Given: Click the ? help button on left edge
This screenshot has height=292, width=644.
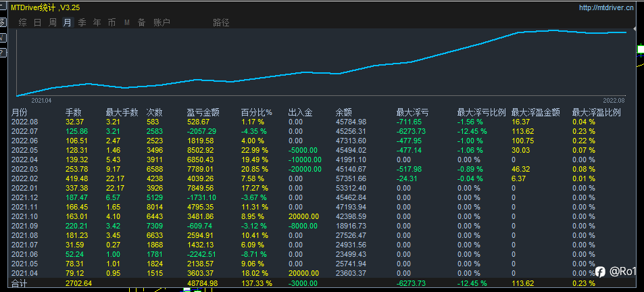Looking at the screenshot, I should 3,52.
